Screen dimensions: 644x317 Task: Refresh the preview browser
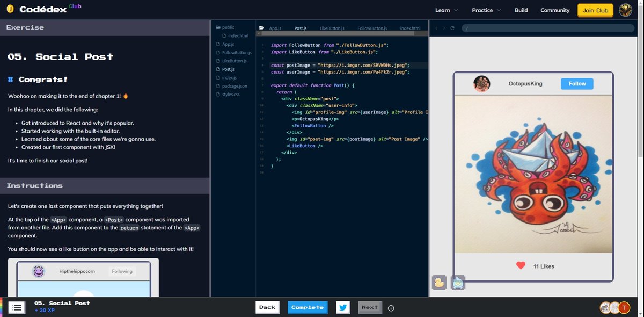452,28
